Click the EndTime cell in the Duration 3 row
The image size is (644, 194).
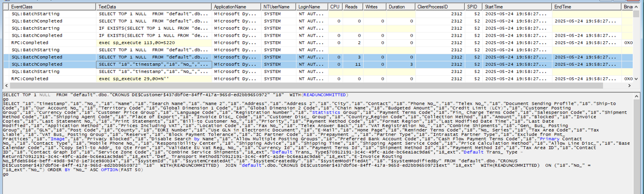coord(587,64)
